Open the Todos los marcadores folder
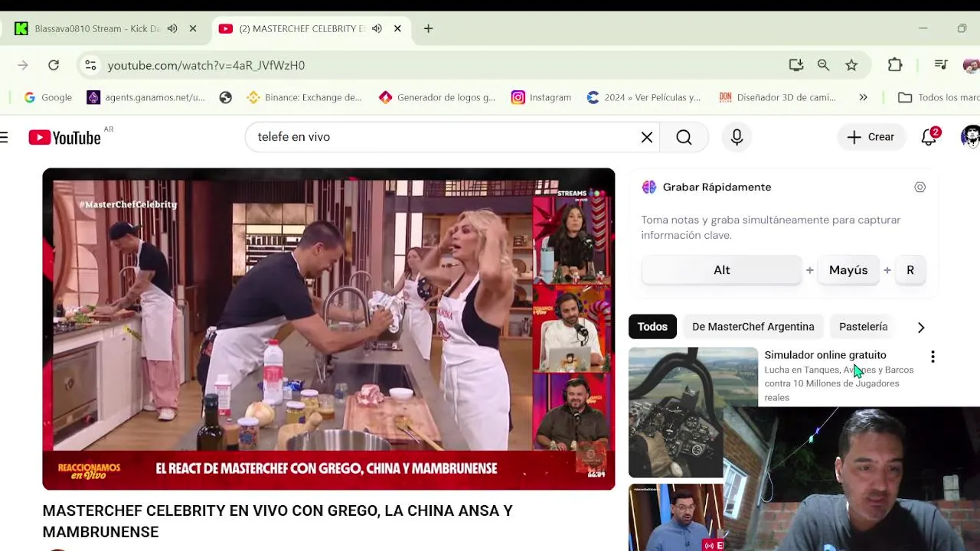980x551 pixels. click(x=939, y=97)
